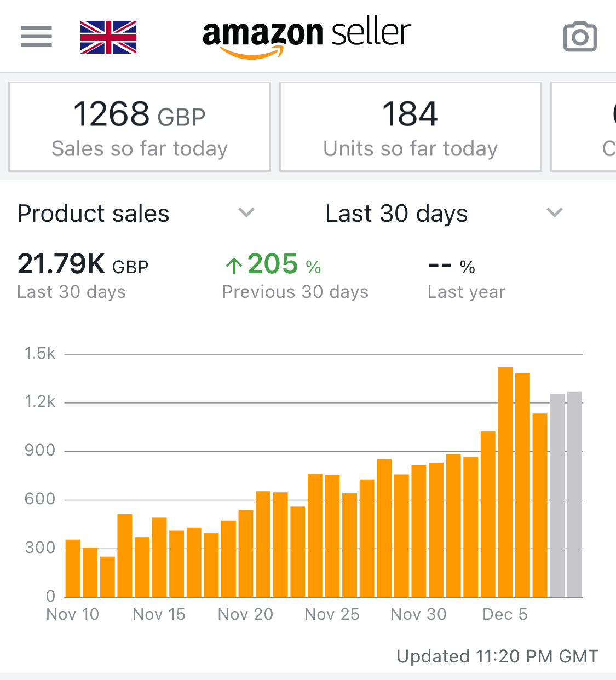This screenshot has height=680, width=616.
Task: Open the camera scanner icon
Action: 580,37
